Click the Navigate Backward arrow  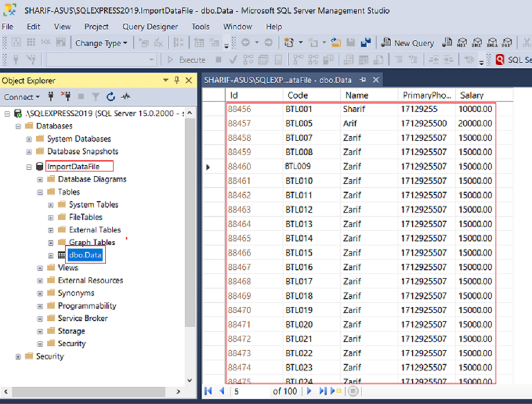(x=245, y=43)
